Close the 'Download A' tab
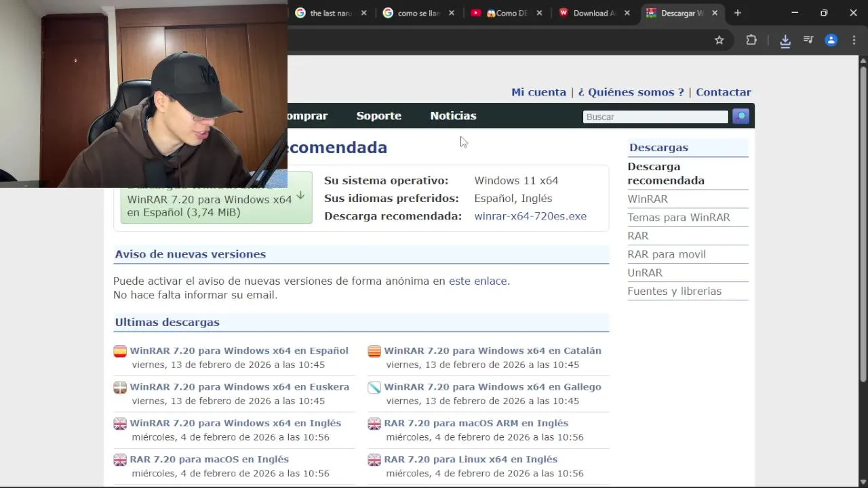 pos(627,13)
